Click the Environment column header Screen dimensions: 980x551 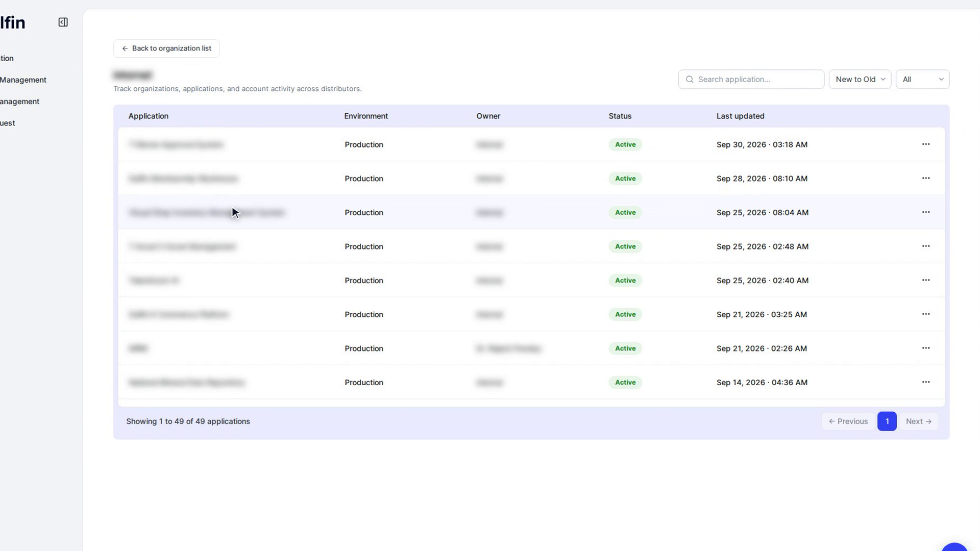point(366,116)
